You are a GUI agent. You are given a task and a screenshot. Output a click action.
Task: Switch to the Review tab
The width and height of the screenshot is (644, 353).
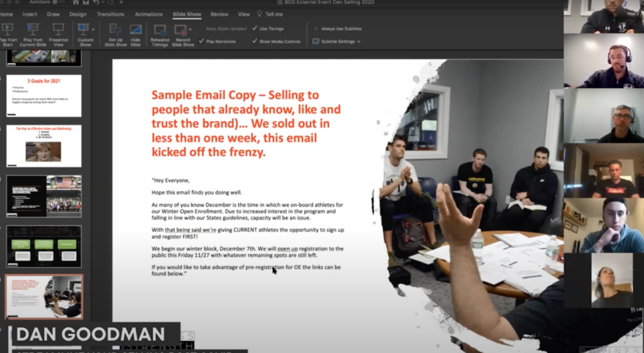(219, 14)
